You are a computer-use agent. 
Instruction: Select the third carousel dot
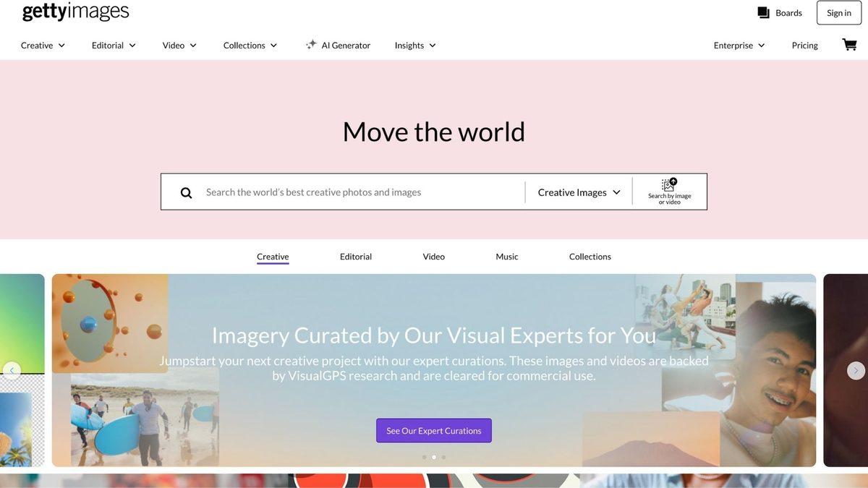[x=443, y=457]
